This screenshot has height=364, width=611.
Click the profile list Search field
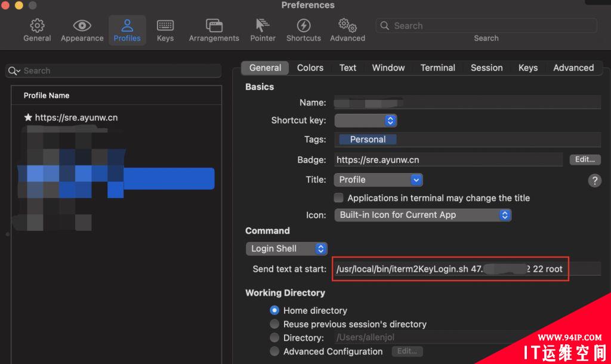(x=113, y=70)
